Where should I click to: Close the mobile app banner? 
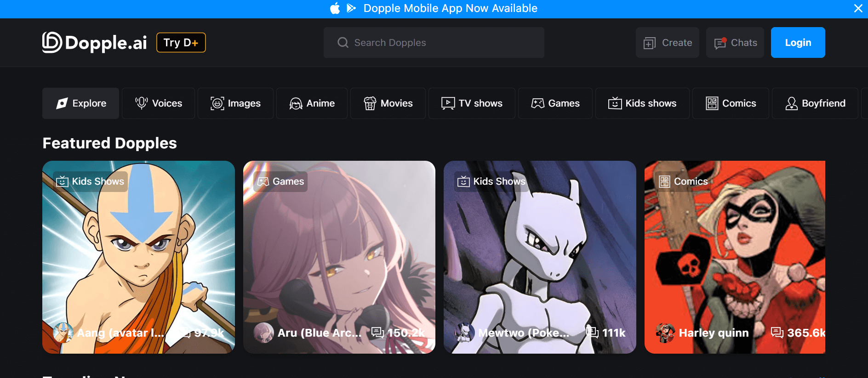point(858,8)
